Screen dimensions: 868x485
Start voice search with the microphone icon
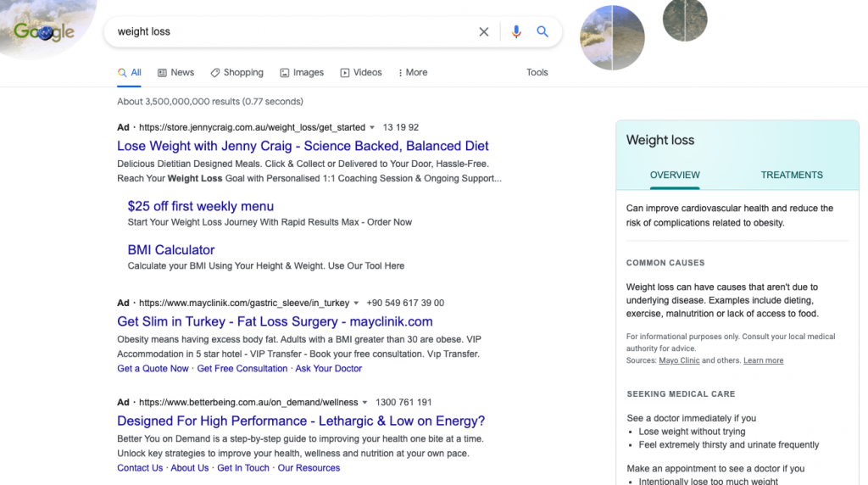click(516, 31)
